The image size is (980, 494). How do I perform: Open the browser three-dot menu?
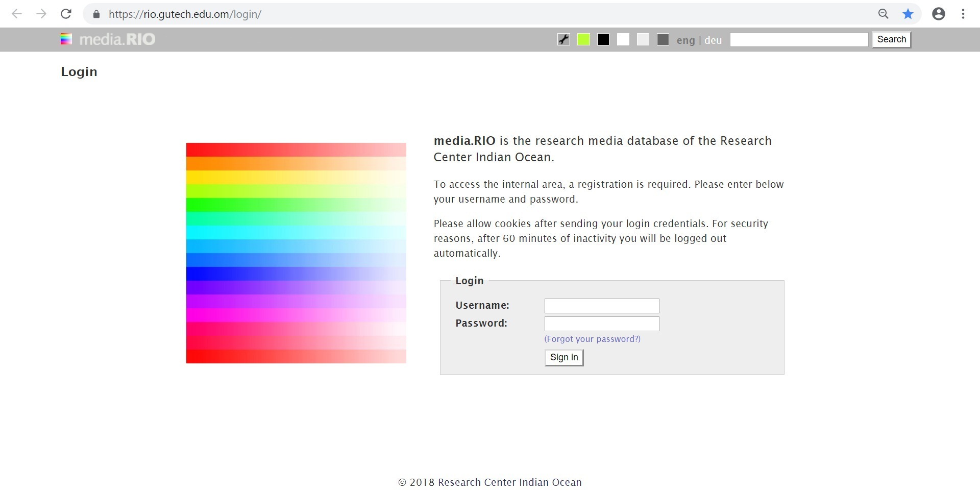click(963, 14)
